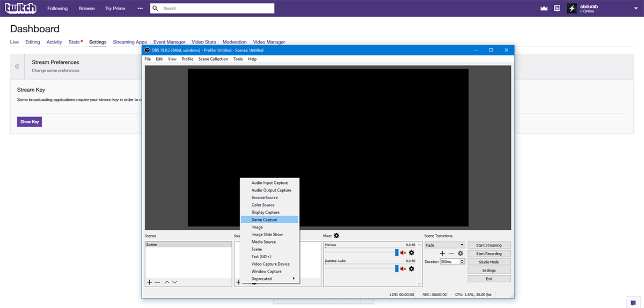The image size is (644, 308).
Task: Open transition properties gear icon
Action: [x=460, y=253]
